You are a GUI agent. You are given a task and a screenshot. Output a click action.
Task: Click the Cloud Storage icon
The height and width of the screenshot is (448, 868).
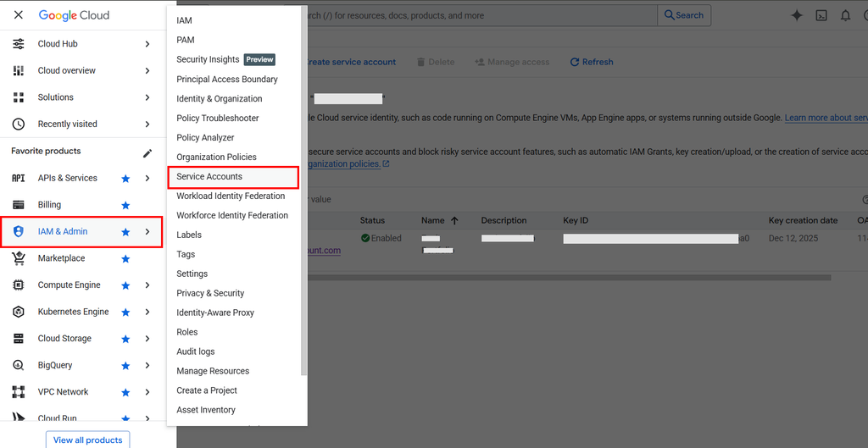click(19, 339)
